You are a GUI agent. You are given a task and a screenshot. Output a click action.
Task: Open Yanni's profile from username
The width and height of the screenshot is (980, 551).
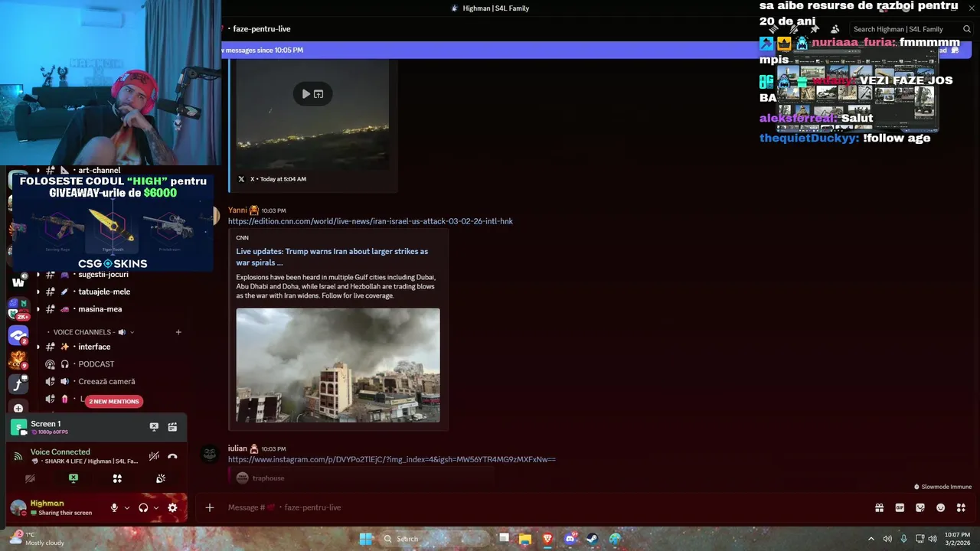click(237, 210)
